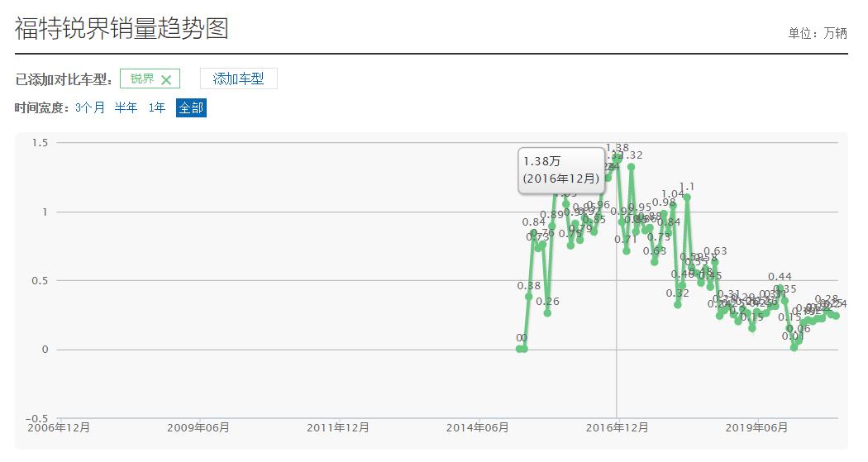The height and width of the screenshot is (462, 868).
Task: Click the 锐界 model tag label
Action: (141, 79)
